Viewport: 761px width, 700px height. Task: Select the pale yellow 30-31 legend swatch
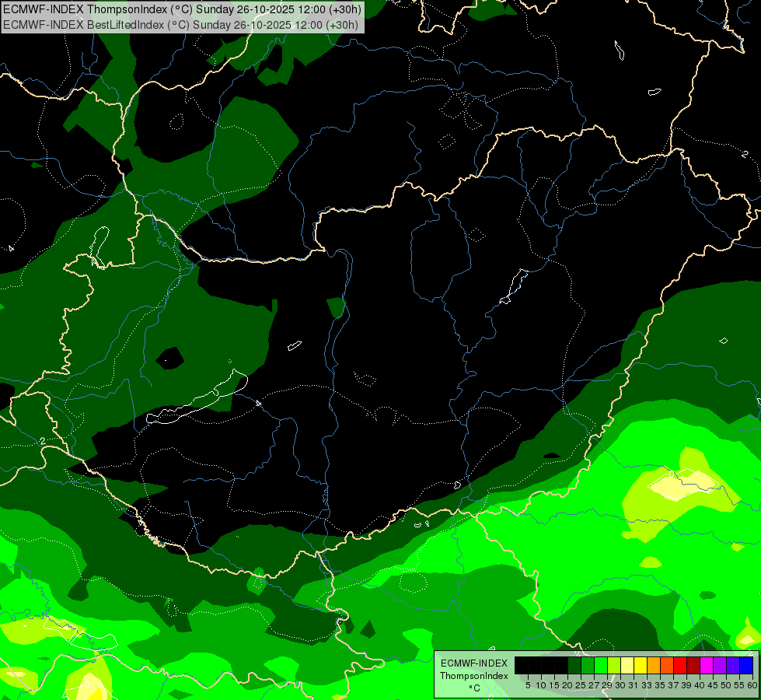click(627, 665)
